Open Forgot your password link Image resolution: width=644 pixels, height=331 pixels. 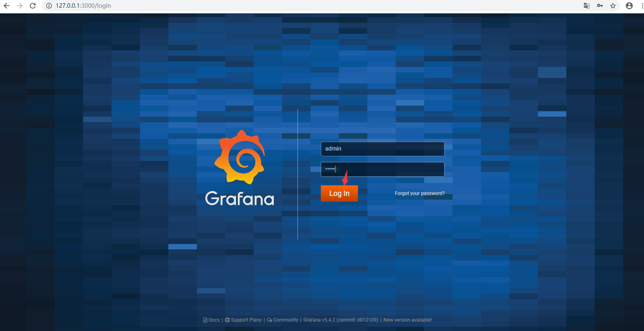point(420,193)
